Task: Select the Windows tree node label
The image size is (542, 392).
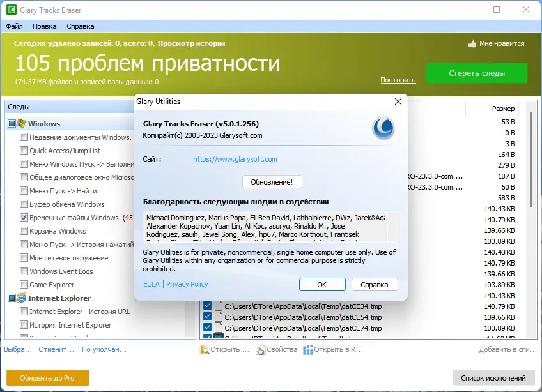Action: tap(44, 124)
